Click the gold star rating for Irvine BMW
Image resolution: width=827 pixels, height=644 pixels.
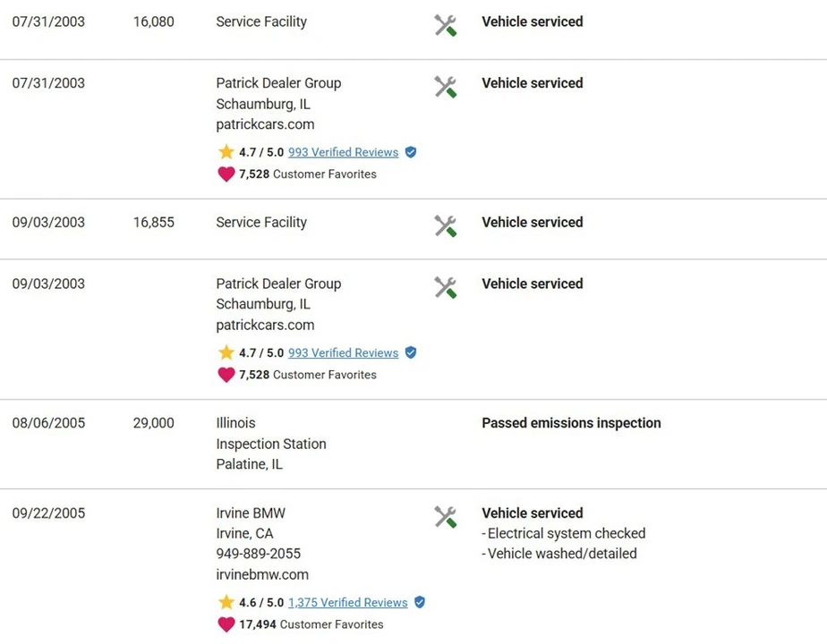coord(226,602)
